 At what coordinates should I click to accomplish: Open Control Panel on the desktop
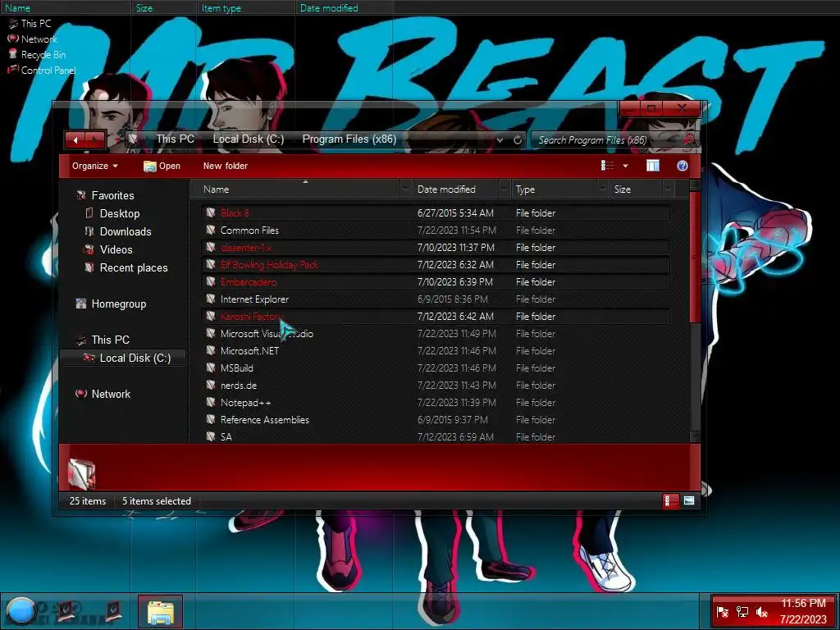[x=41, y=71]
